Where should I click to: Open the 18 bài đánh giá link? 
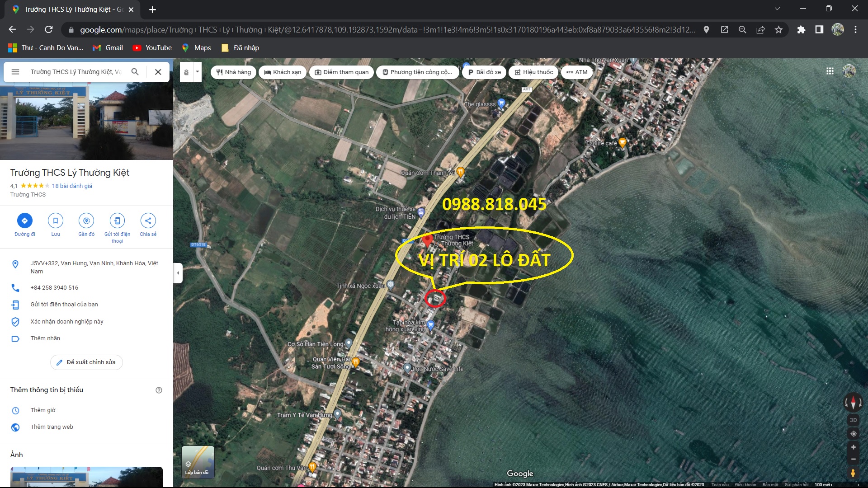click(x=72, y=186)
